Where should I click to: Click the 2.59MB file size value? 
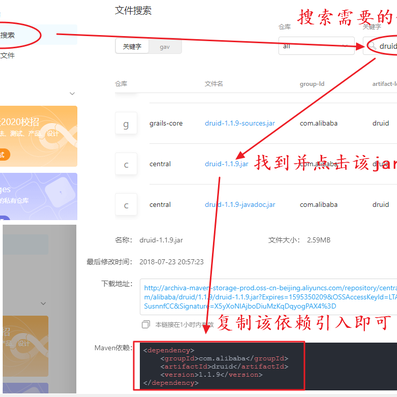pyautogui.click(x=319, y=240)
